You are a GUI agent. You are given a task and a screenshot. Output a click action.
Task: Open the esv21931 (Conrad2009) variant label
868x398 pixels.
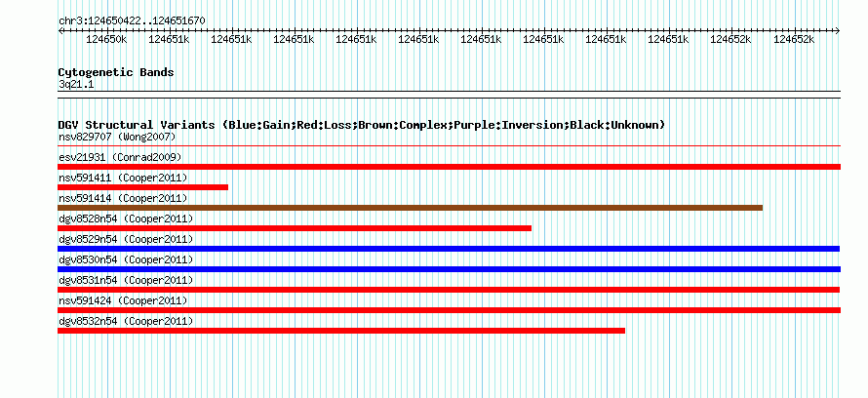click(120, 157)
